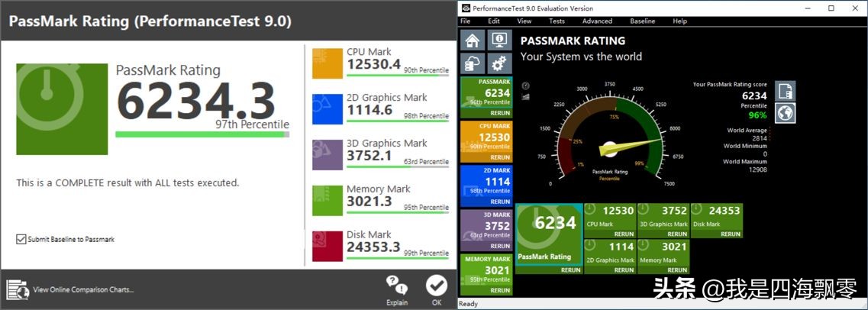Open the Tests menu

[x=557, y=21]
